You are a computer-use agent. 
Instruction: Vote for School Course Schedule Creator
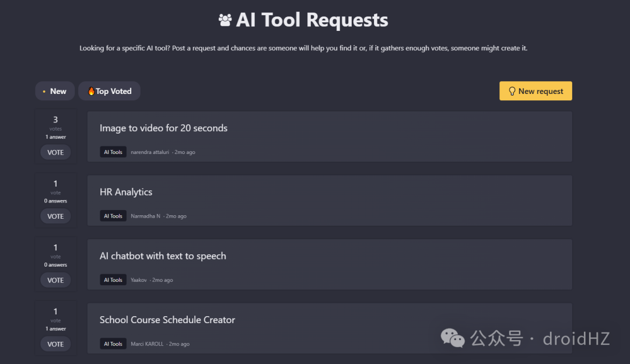click(55, 344)
